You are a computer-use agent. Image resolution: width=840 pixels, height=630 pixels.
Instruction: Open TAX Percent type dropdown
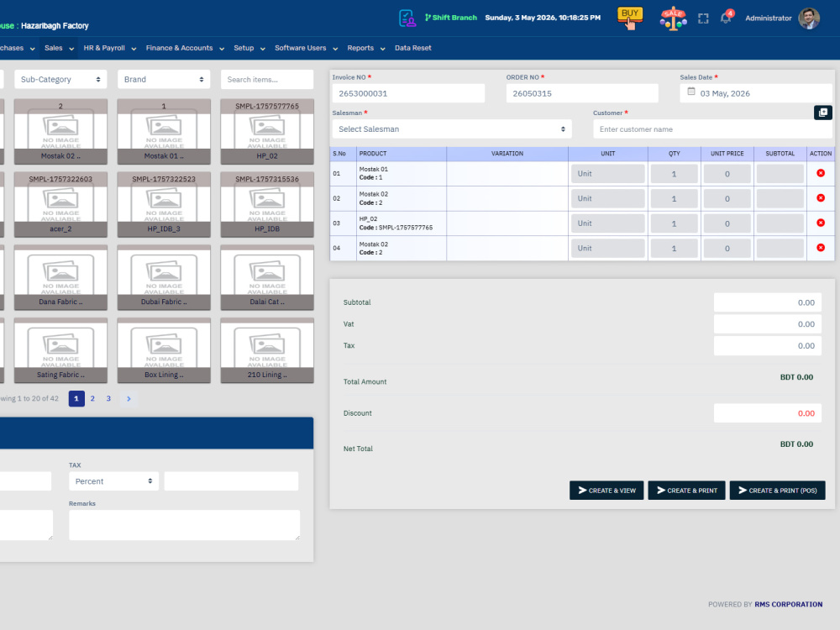[113, 481]
